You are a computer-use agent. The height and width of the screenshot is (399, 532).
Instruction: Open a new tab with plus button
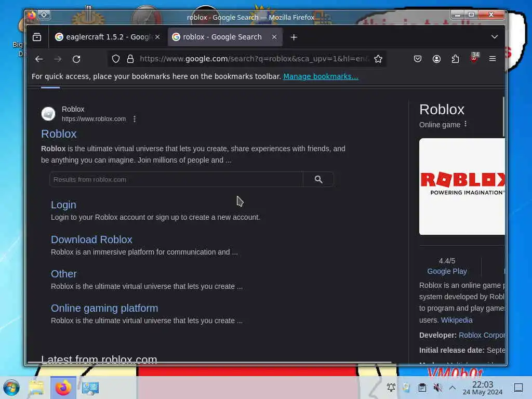tap(294, 37)
